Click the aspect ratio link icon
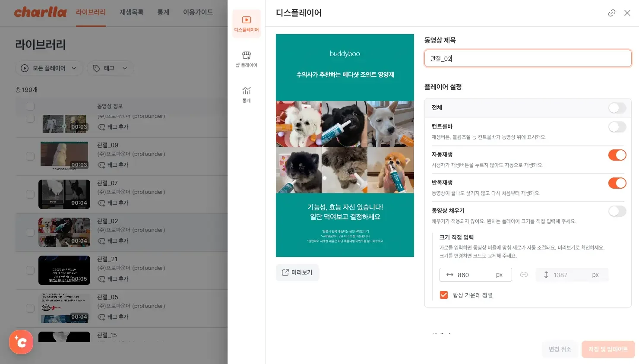The image size is (639, 364). tap(524, 275)
